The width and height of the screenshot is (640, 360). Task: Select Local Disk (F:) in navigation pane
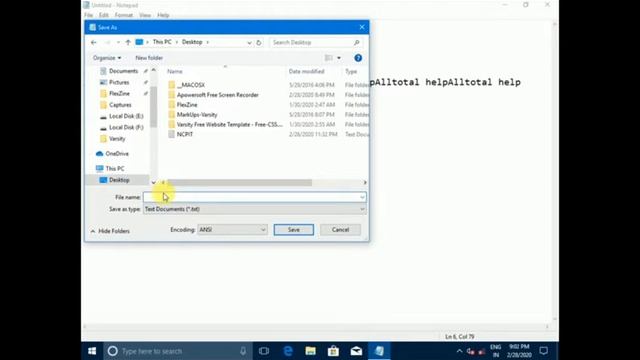[x=126, y=127]
